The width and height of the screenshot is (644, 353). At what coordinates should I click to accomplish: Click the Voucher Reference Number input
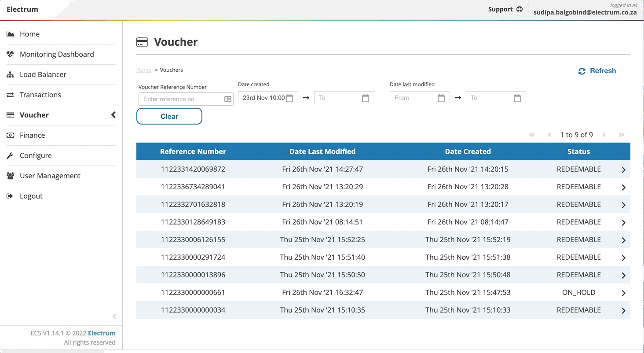point(181,99)
